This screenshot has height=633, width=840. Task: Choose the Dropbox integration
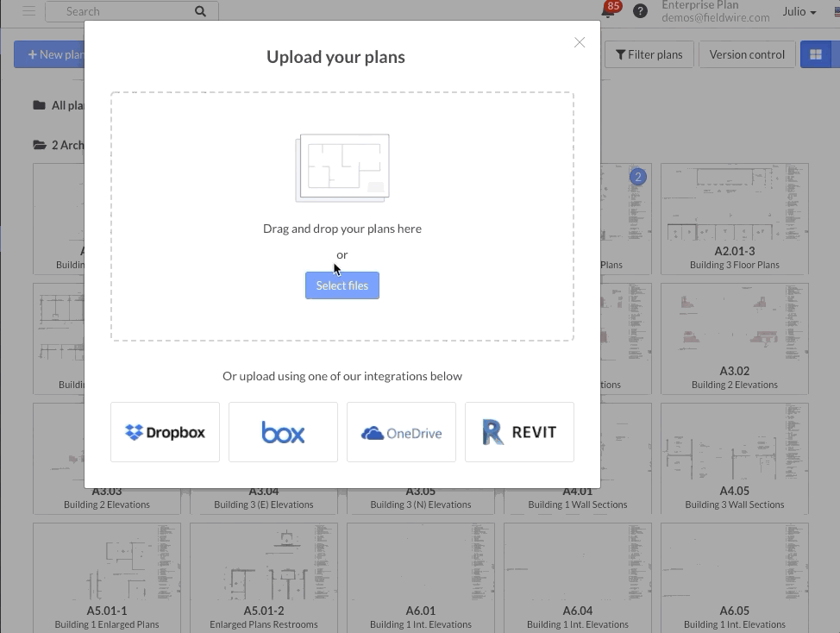tap(165, 432)
